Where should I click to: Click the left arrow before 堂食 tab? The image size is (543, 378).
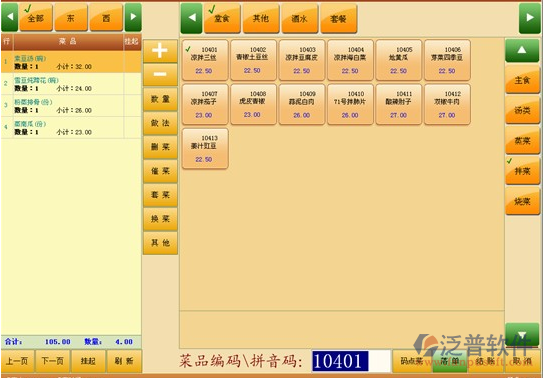[191, 18]
